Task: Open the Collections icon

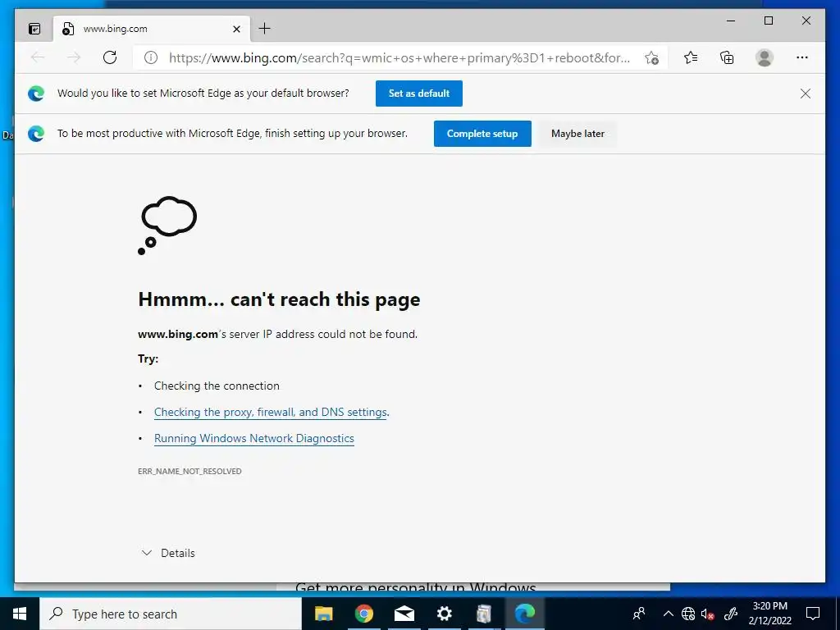Action: click(727, 57)
